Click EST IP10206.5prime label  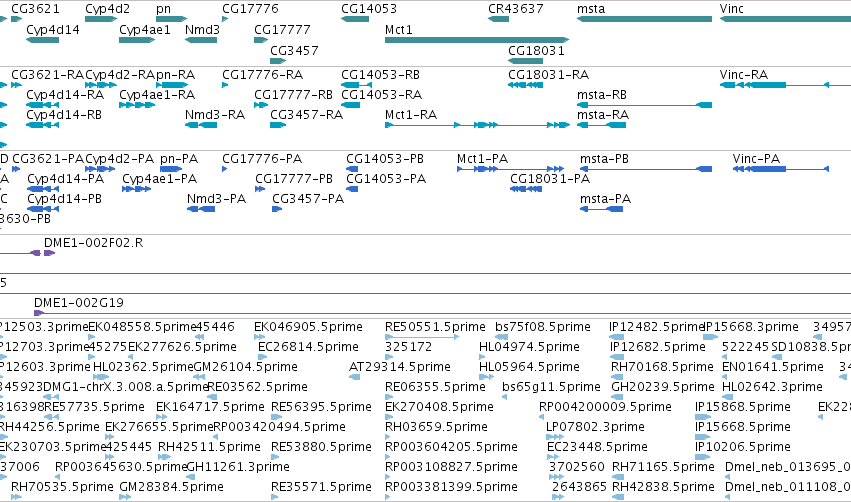pos(742,448)
